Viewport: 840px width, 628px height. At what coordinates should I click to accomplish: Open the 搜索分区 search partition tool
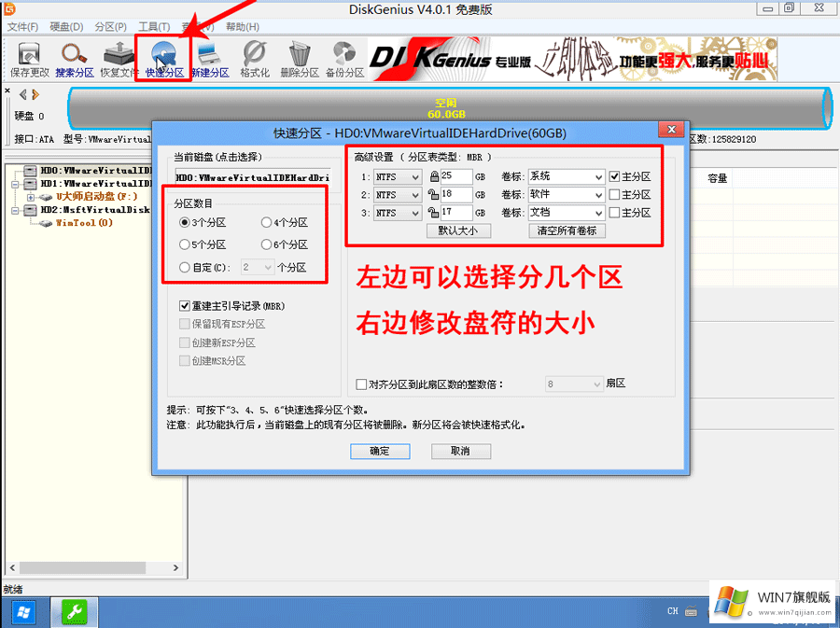73,58
